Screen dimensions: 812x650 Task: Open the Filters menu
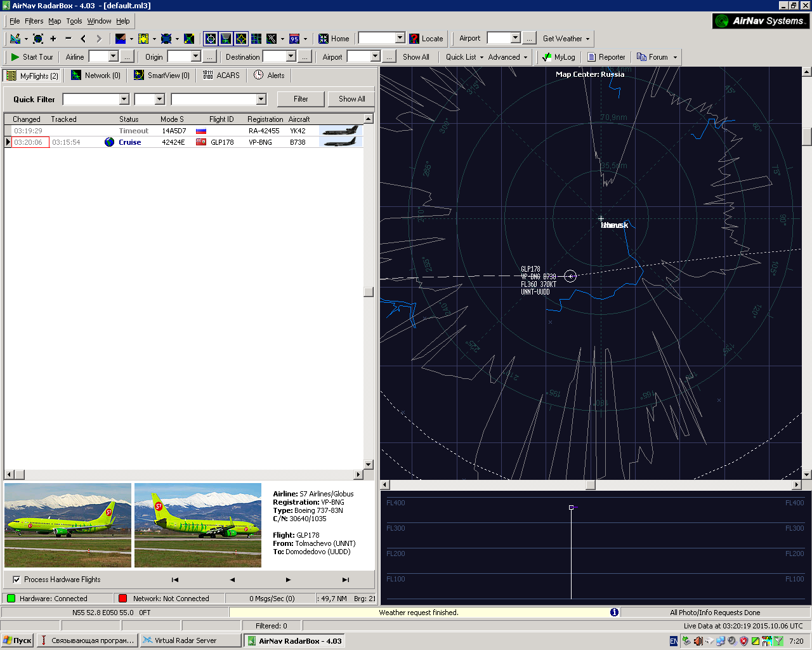[34, 21]
